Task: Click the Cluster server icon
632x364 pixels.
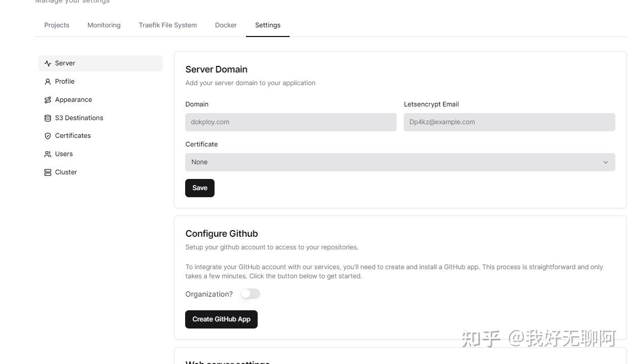Action: (x=47, y=172)
